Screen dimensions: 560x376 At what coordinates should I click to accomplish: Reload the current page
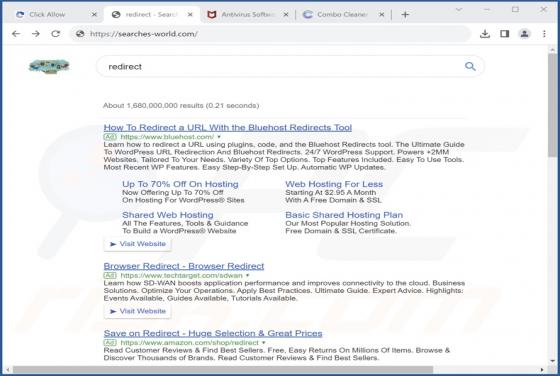pyautogui.click(x=55, y=34)
